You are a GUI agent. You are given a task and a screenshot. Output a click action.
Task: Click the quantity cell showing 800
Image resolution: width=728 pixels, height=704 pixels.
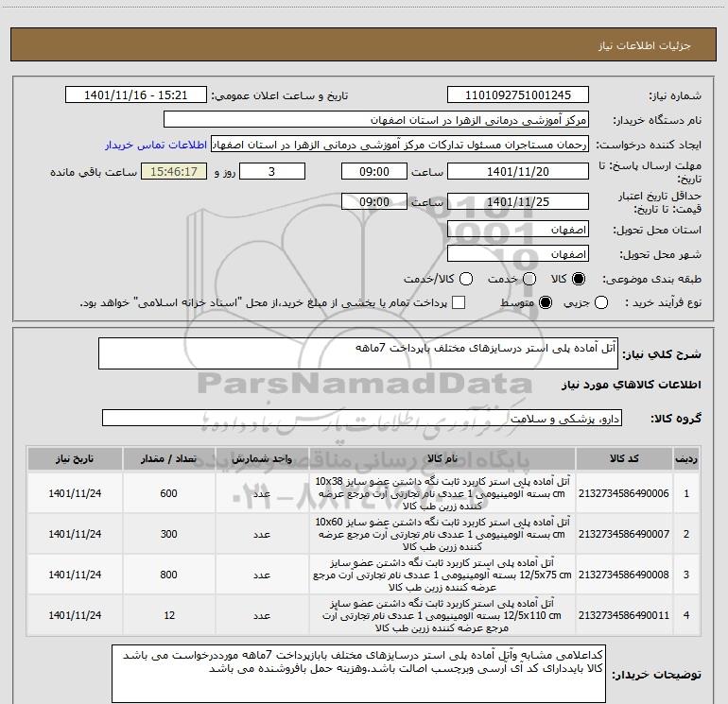point(168,575)
